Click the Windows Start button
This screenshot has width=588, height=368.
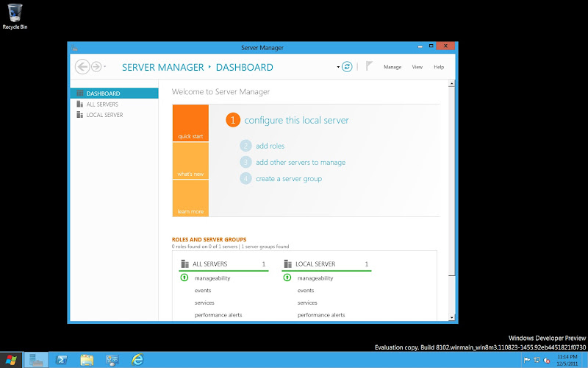11,360
